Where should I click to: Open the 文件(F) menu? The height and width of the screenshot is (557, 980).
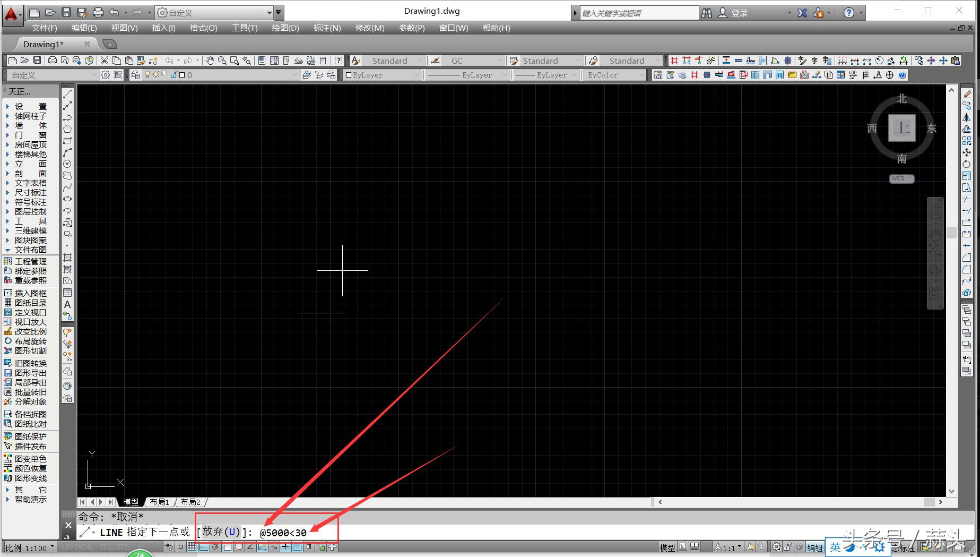[x=44, y=28]
